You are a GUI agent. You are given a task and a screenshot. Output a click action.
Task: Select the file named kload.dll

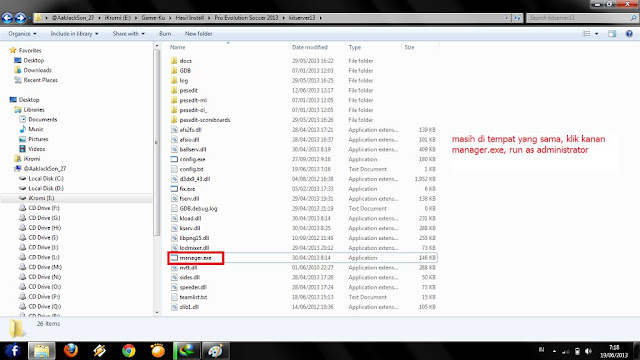pos(190,218)
